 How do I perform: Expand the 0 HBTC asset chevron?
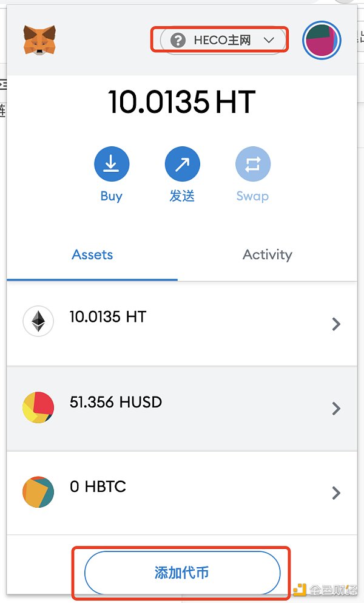[336, 493]
